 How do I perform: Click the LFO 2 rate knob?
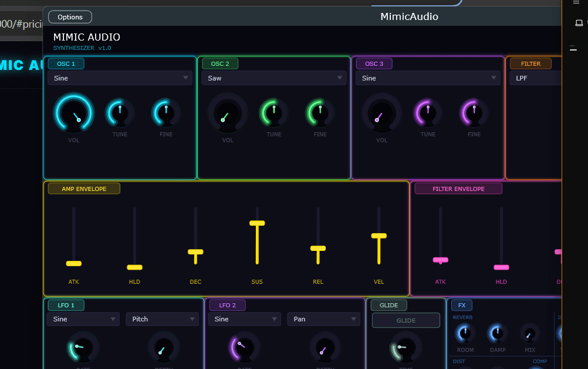pos(244,347)
